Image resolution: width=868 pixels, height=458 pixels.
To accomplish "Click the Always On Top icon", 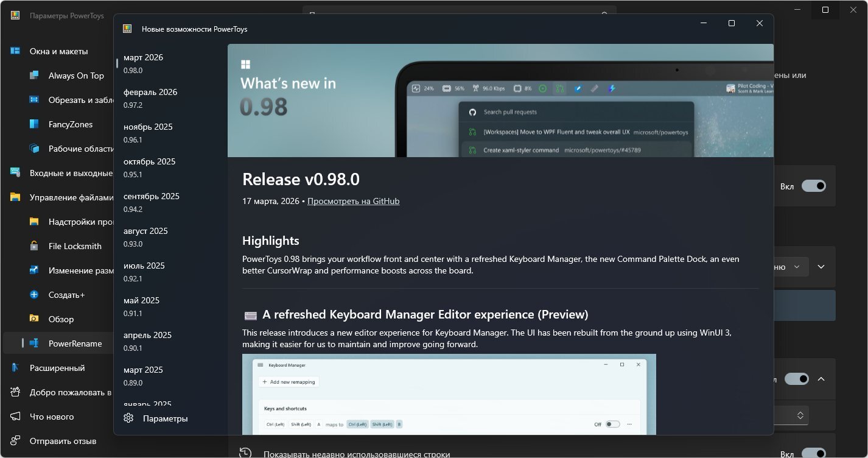I will [x=35, y=76].
